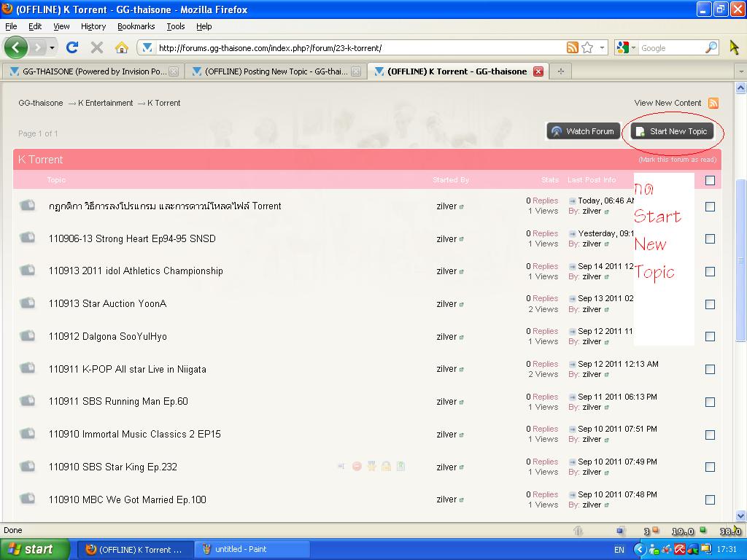Image resolution: width=747 pixels, height=560 pixels.
Task: Open the list all tabs dropdown
Action: click(741, 71)
